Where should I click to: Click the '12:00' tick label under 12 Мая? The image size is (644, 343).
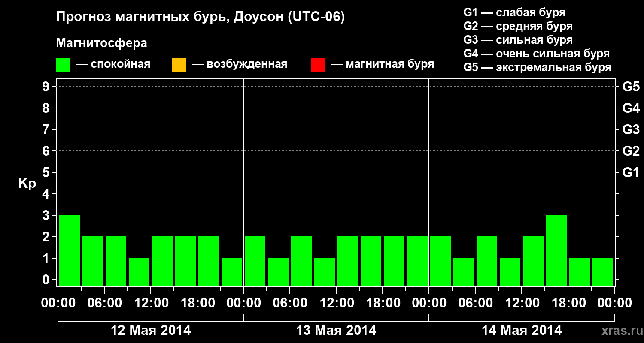tap(151, 303)
